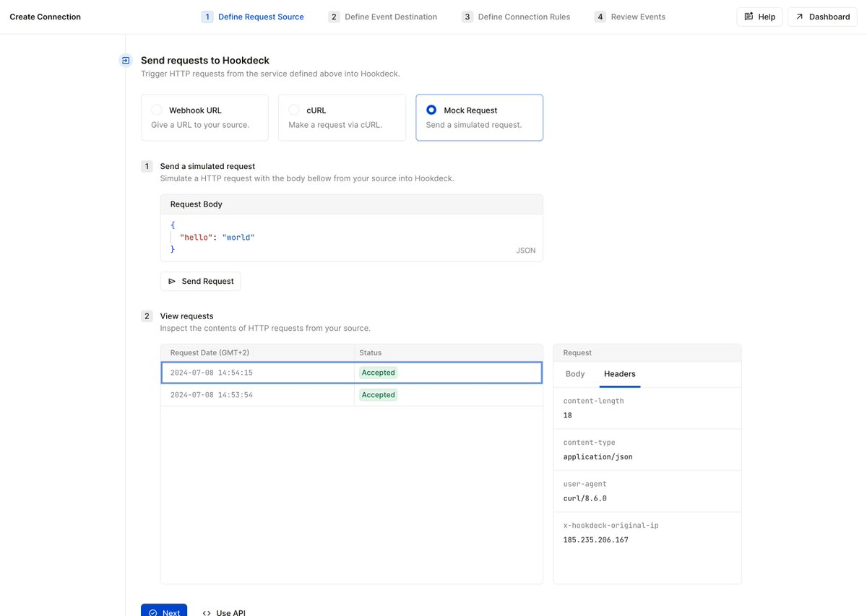Click the "world" value in the JSON body
The height and width of the screenshot is (616, 867).
238,237
